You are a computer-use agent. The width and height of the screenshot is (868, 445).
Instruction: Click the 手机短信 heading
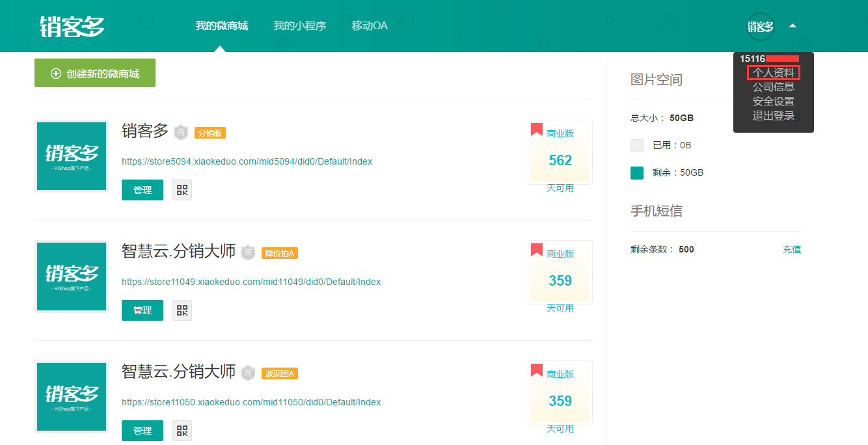[x=657, y=211]
